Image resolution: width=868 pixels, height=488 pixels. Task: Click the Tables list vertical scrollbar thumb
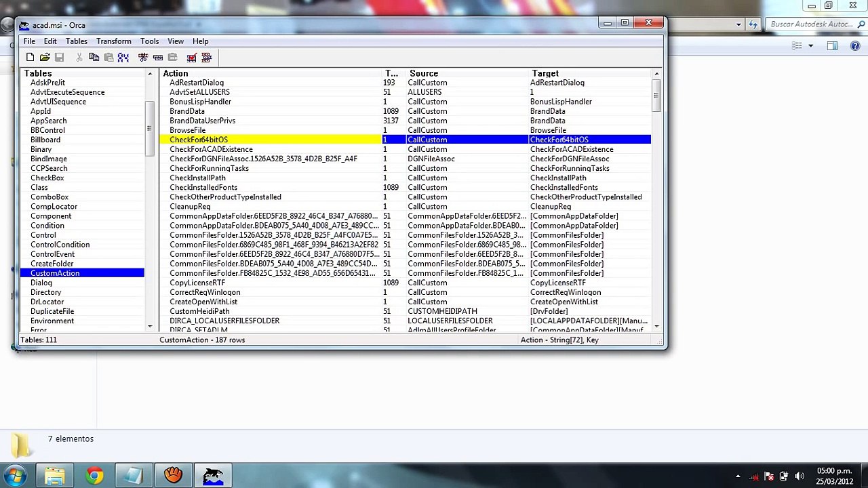150,127
